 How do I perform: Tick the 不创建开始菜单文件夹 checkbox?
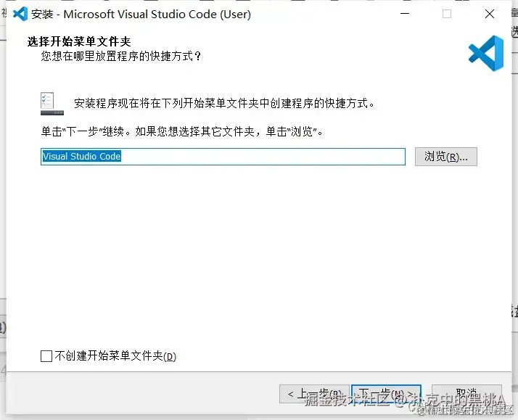[x=46, y=356]
